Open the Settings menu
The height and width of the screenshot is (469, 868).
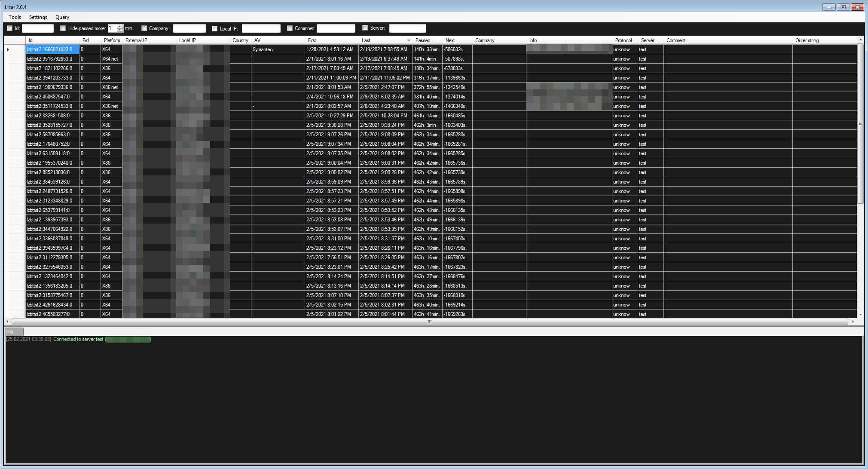tap(38, 17)
